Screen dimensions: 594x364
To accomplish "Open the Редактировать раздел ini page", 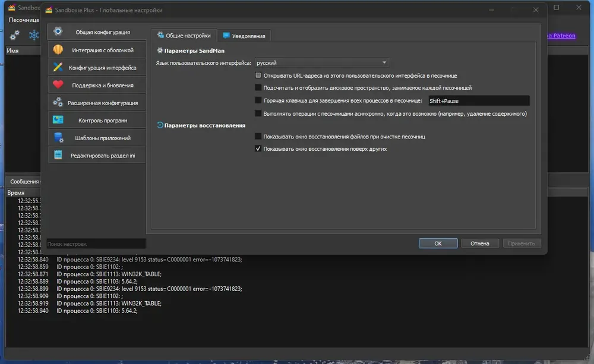I will (x=97, y=156).
